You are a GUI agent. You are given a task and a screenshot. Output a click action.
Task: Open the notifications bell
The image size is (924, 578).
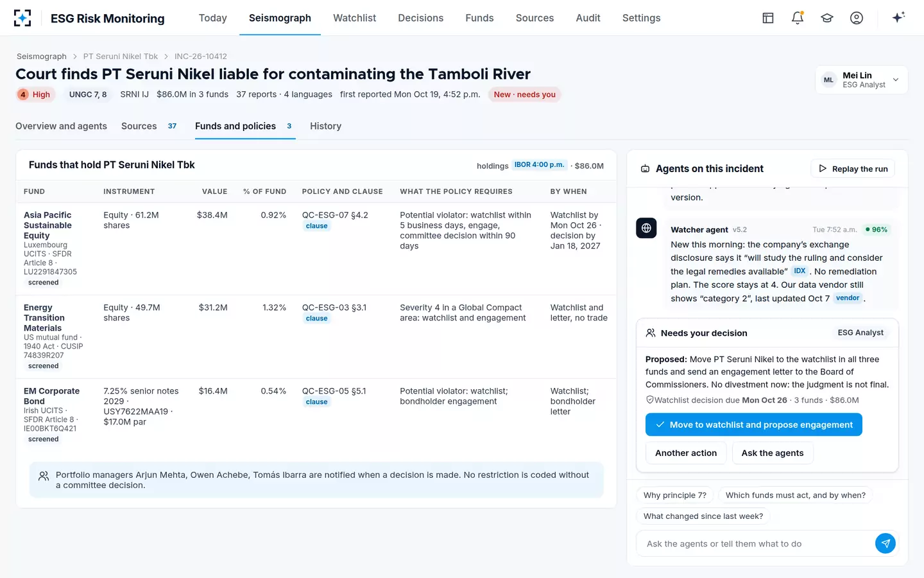(798, 18)
